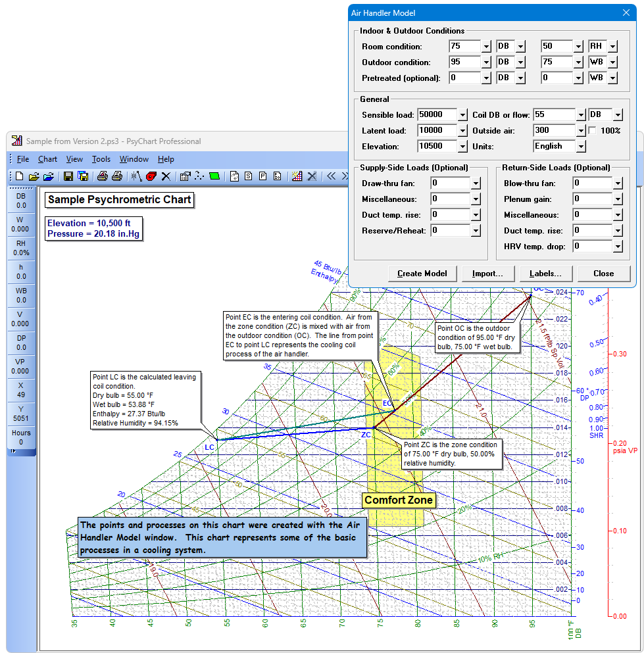644x653 pixels.
Task: Click the double left arrow toolbar icon
Action: tap(332, 176)
